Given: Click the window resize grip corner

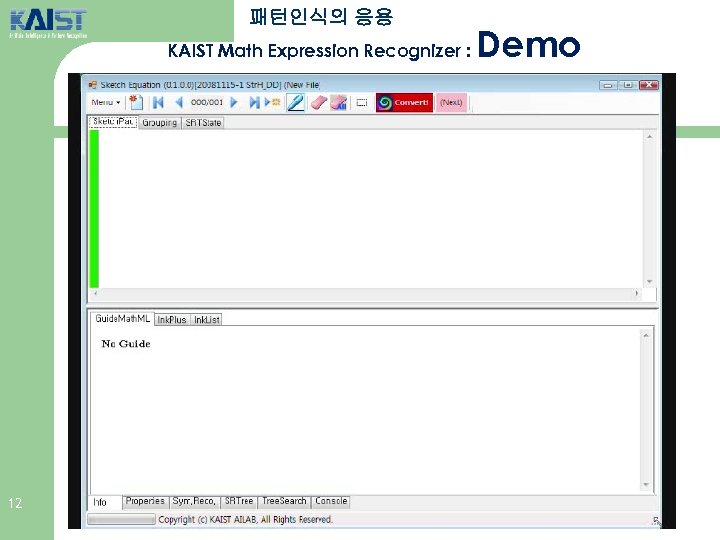Looking at the screenshot, I should tap(656, 521).
